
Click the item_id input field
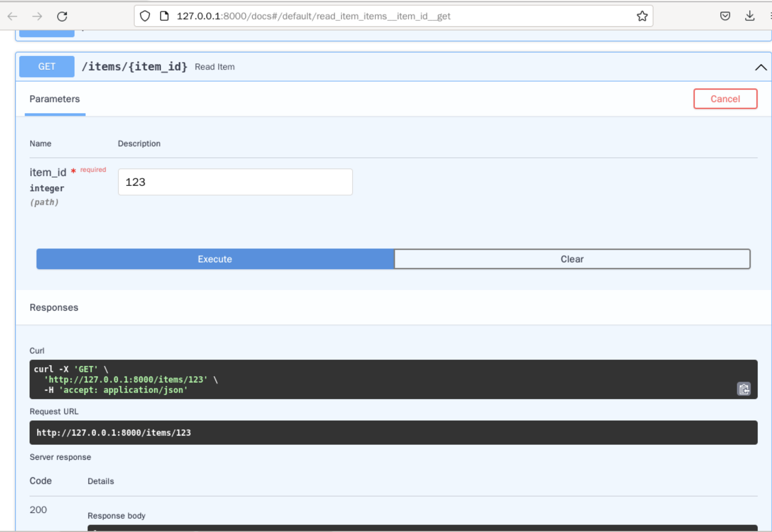click(235, 182)
